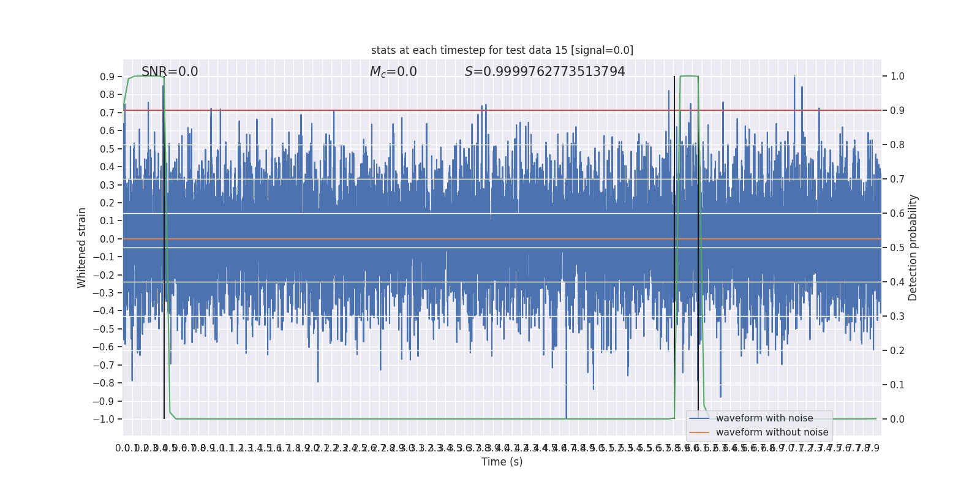Click the blue legend line sample
This screenshot has width=980, height=490.
pos(699,418)
